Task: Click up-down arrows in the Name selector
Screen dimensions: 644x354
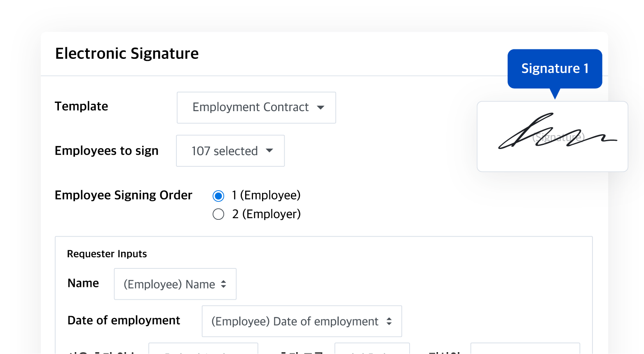Action: point(223,284)
